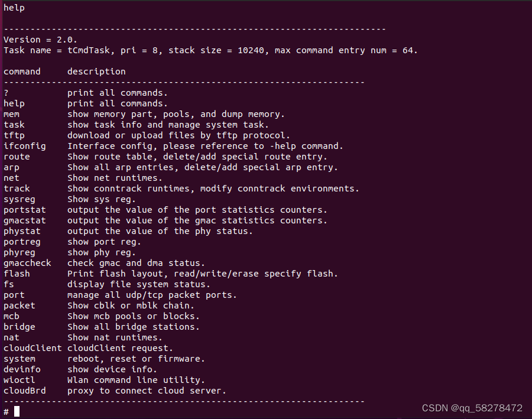Click the typed 'help' command on the first line

(x=14, y=8)
